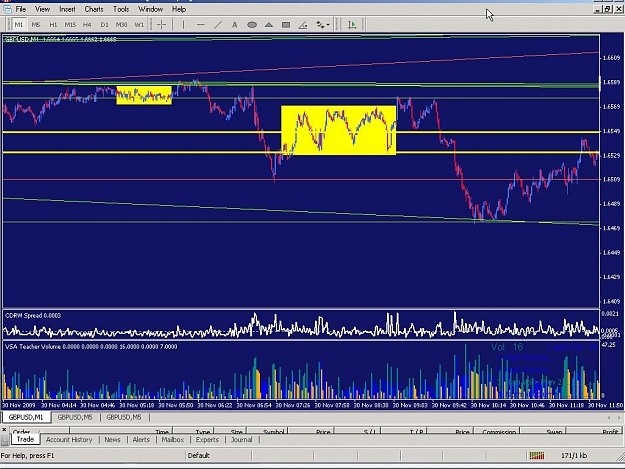
Task: Click the MetaTrader document icon beside File
Action: [x=7, y=9]
